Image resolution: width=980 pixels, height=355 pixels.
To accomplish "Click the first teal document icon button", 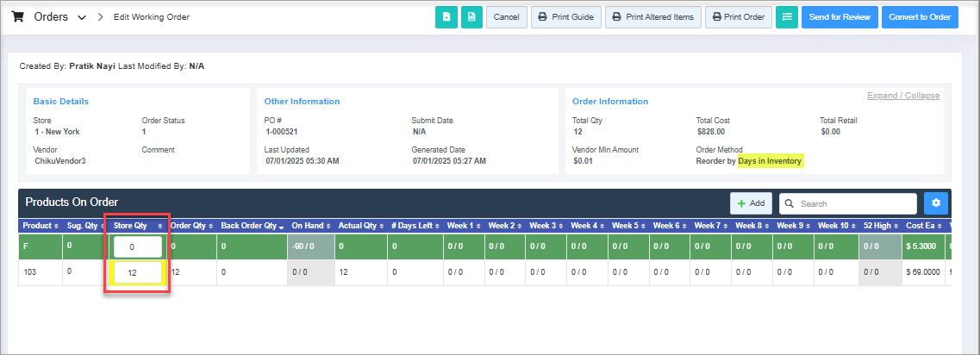I will click(446, 17).
